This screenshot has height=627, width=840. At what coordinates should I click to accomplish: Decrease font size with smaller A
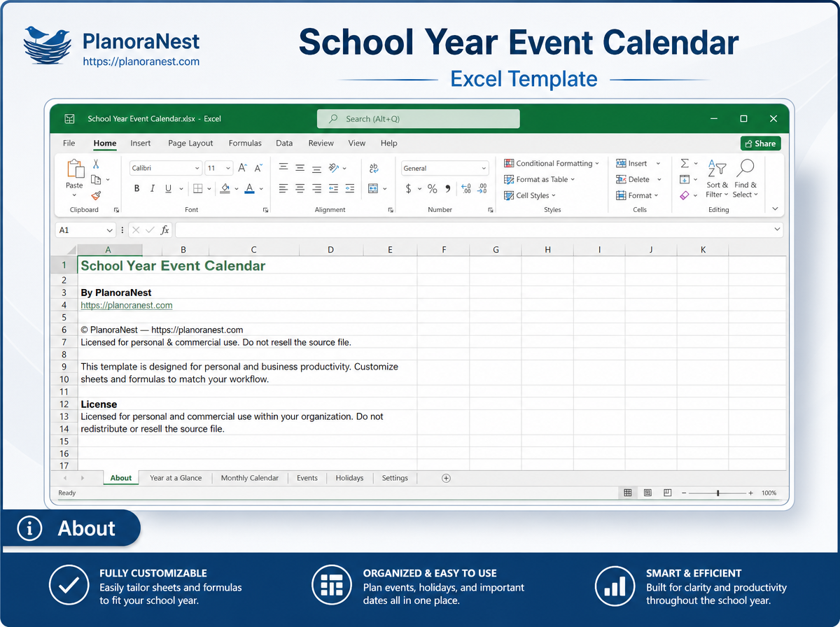tap(258, 168)
